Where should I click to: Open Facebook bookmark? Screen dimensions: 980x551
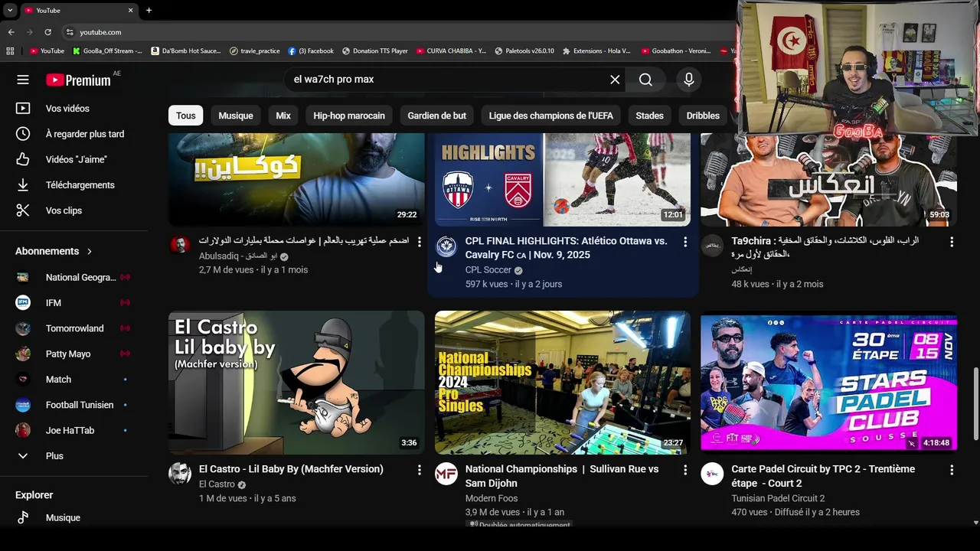(x=312, y=51)
